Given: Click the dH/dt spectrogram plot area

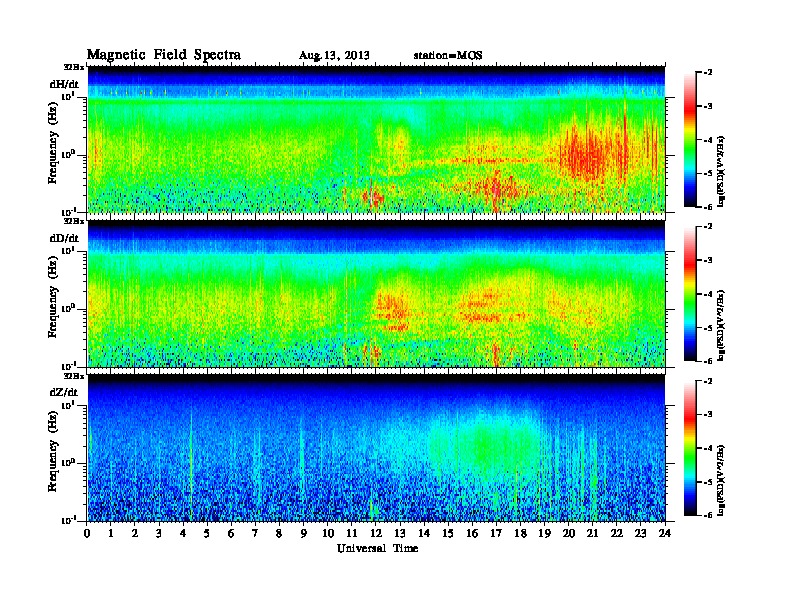Looking at the screenshot, I should click(x=376, y=139).
